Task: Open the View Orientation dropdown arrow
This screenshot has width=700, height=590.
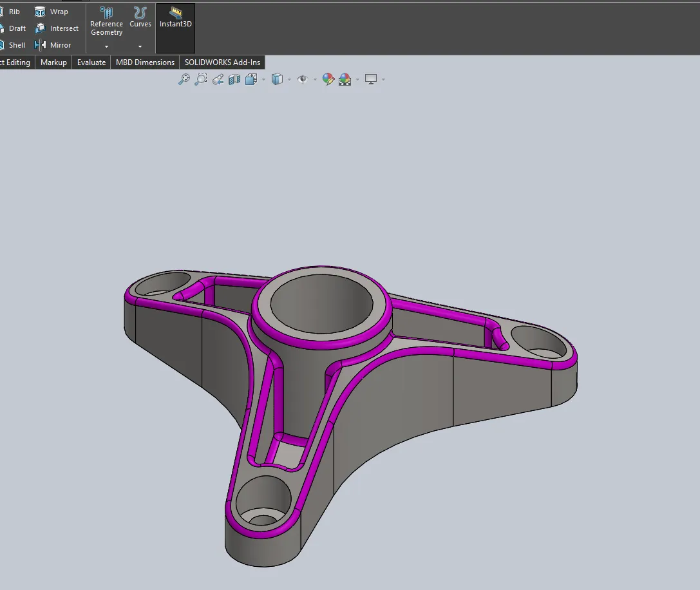Action: [263, 79]
